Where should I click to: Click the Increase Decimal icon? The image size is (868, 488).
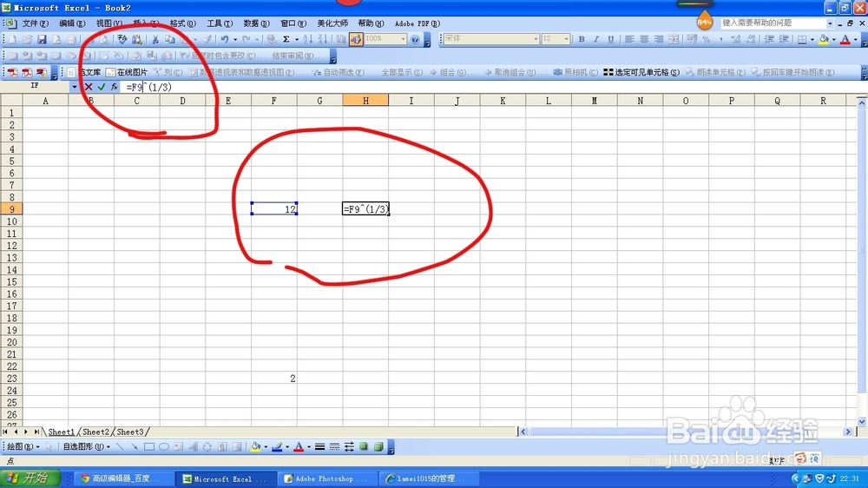pos(736,39)
